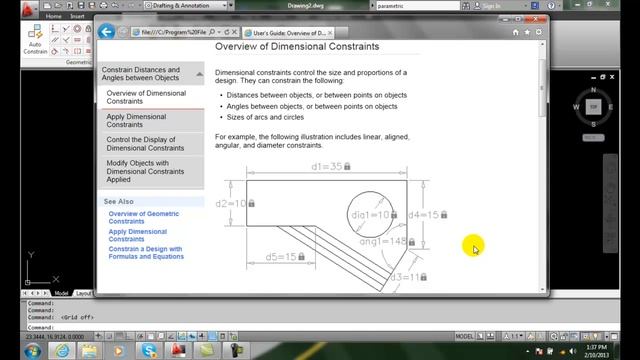Open the Insert ribbon tab
640x360 pixels.
(x=77, y=16)
